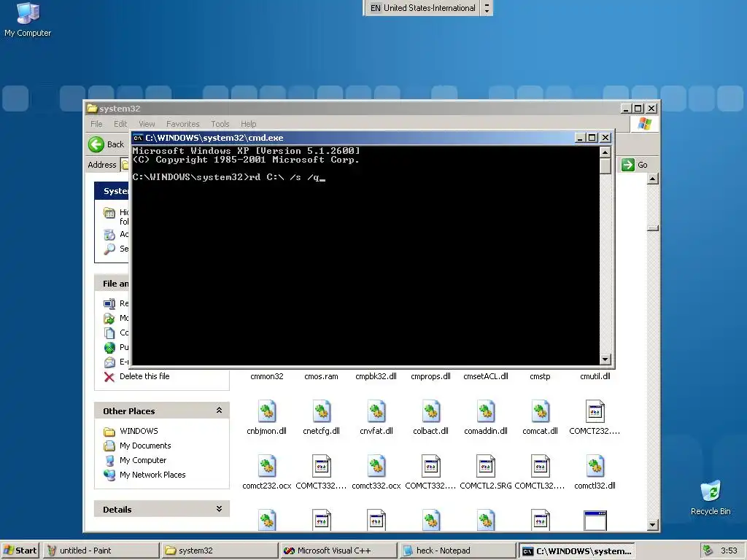Click the cmd window scroll down arrow

tap(605, 359)
